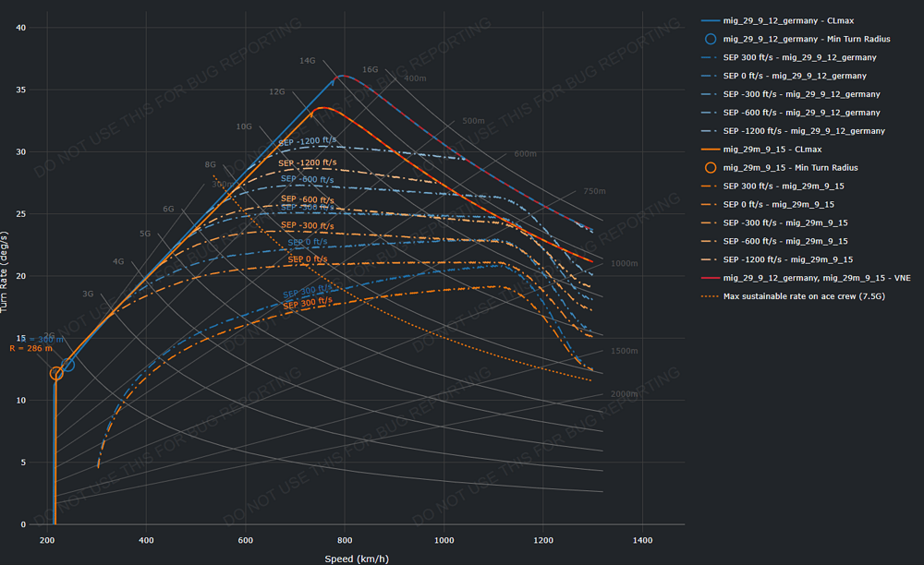The width and height of the screenshot is (924, 565).
Task: Click the orange min turn radius marker on the plot
Action: point(56,373)
